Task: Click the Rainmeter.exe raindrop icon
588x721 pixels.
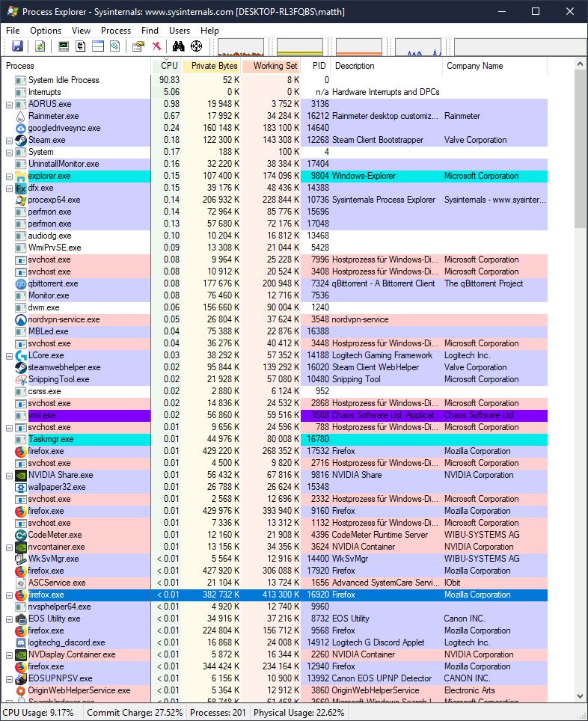Action: [x=20, y=116]
